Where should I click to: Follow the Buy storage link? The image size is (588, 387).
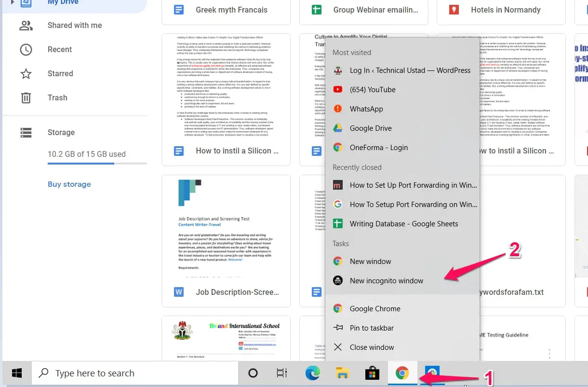point(69,184)
